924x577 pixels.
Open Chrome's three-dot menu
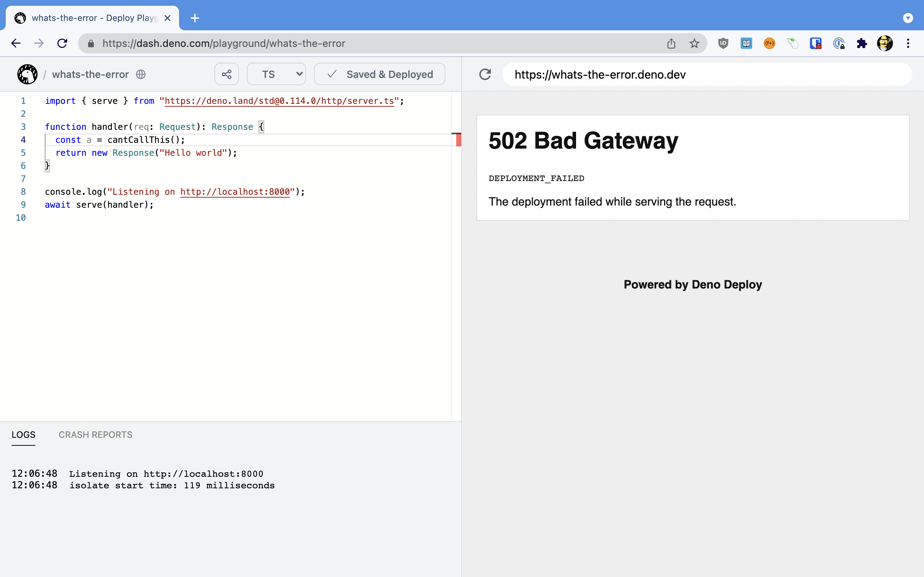click(908, 43)
